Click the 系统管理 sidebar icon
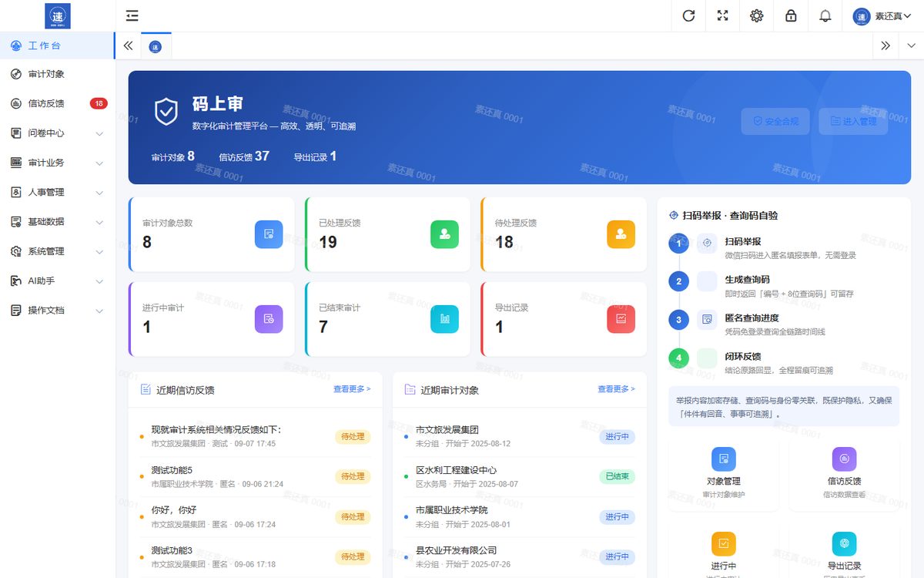This screenshot has height=578, width=924. (x=15, y=251)
